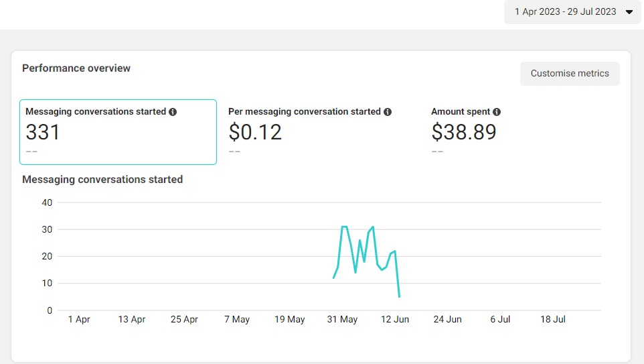Click the 40 y-axis gridline label
Image resolution: width=644 pixels, height=364 pixels.
[46, 202]
